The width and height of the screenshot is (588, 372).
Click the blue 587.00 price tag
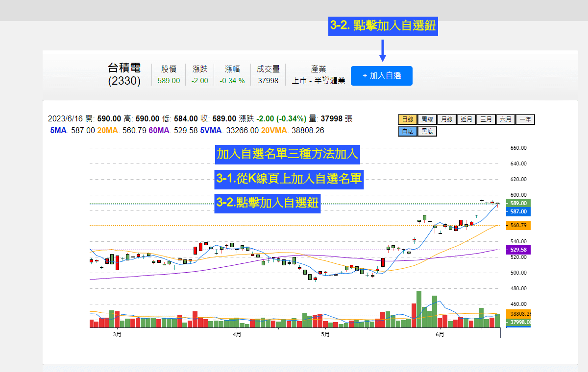518,211
